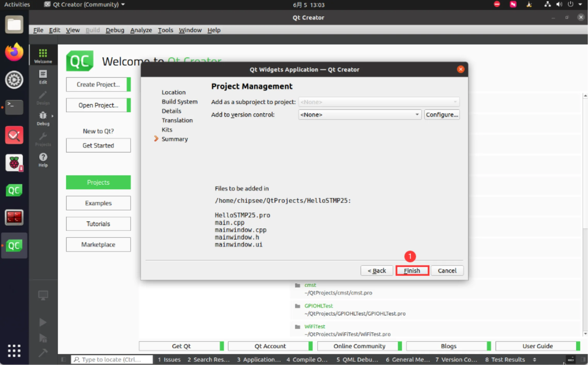
Task: Click the Build hammer icon
Action: pyautogui.click(x=43, y=352)
